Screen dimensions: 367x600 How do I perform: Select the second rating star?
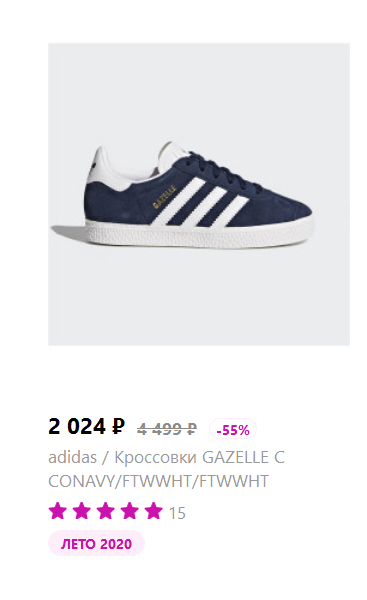(x=82, y=511)
